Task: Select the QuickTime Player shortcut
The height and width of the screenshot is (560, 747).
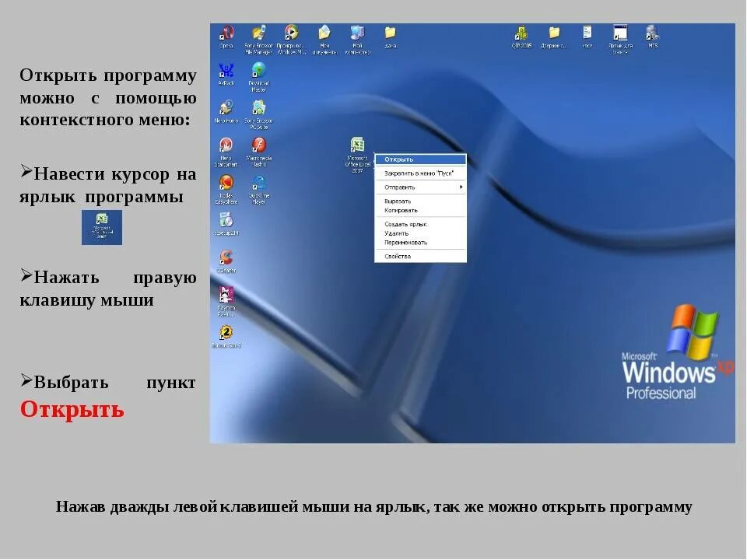Action: [258, 190]
